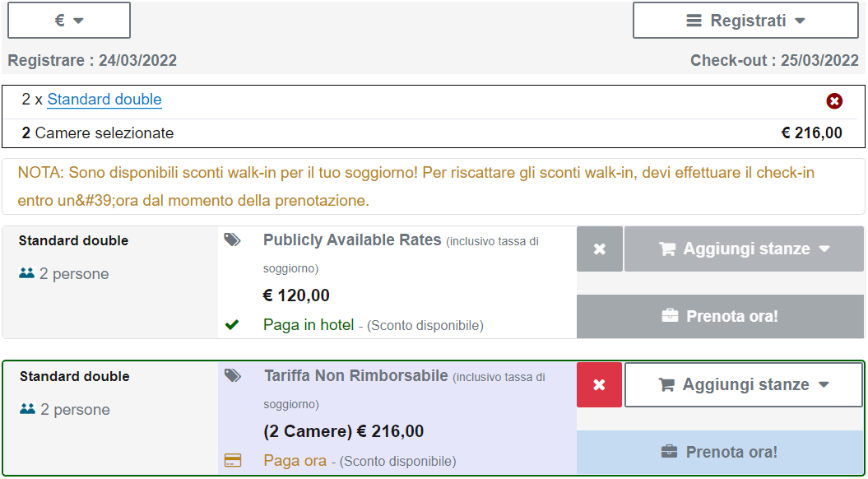Open the euro currency dropdown
This screenshot has height=479, width=868.
(69, 21)
